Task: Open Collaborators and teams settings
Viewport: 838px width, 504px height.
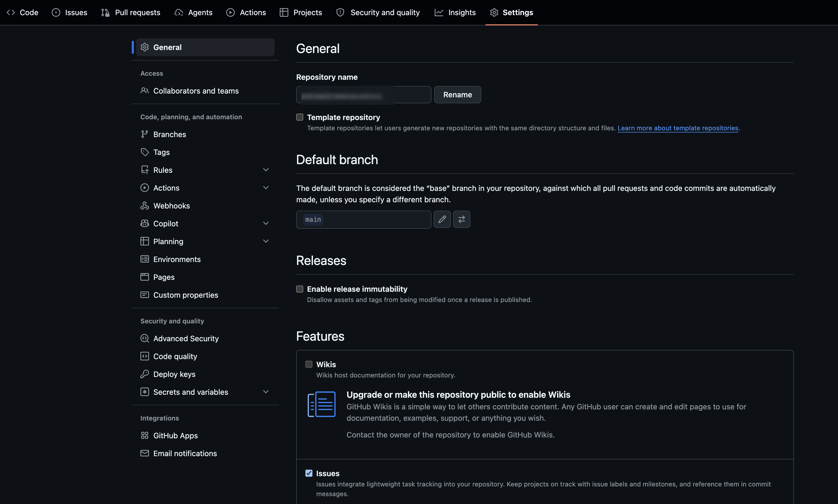Action: pos(205,91)
